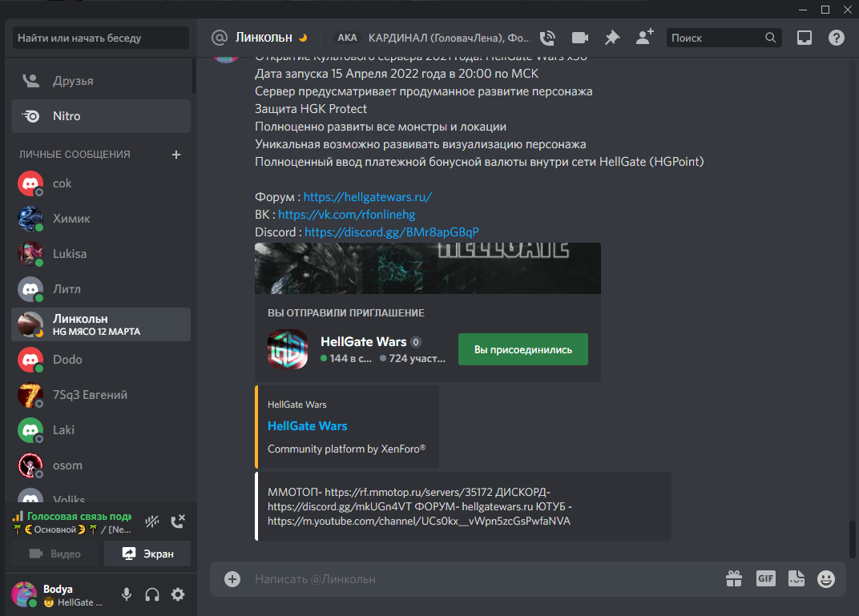Send a Nitro gift icon

tap(734, 579)
